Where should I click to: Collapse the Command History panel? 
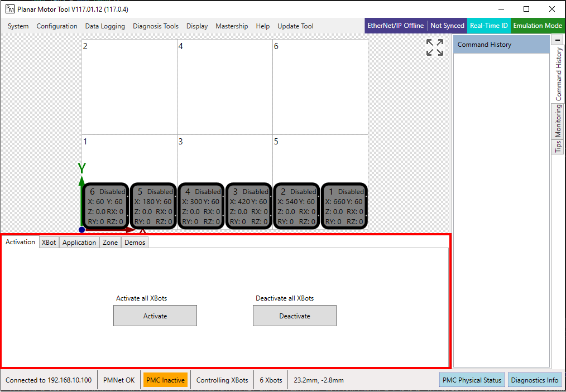(x=557, y=40)
